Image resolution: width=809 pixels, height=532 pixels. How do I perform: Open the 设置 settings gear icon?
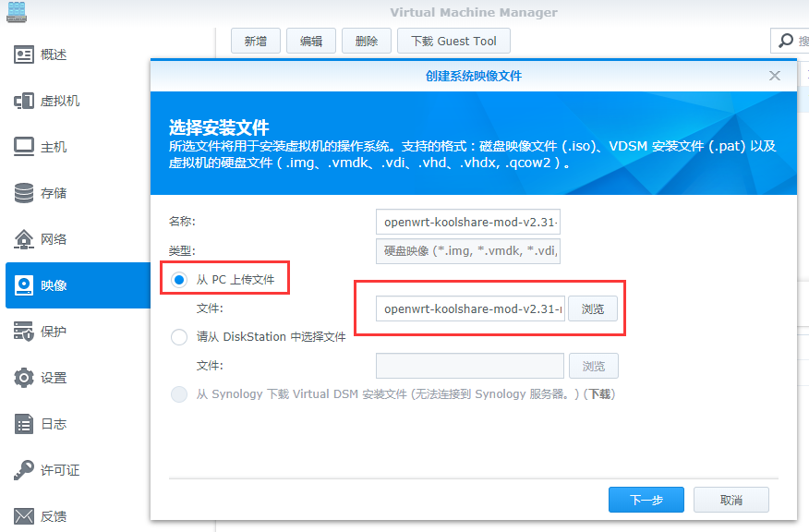click(24, 378)
